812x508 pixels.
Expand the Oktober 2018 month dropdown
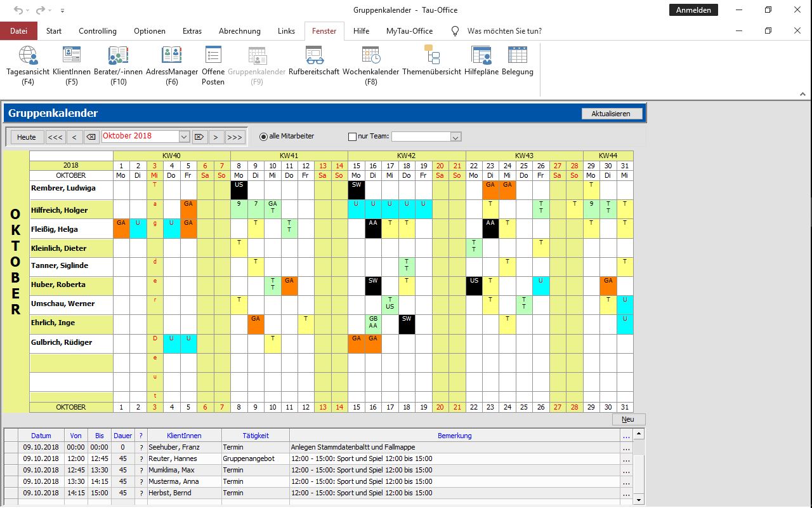[x=185, y=137]
